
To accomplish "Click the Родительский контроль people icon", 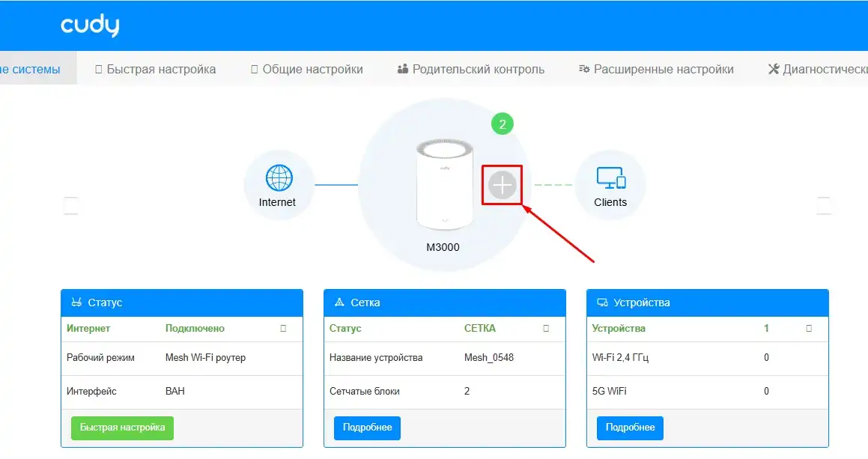I will point(402,69).
